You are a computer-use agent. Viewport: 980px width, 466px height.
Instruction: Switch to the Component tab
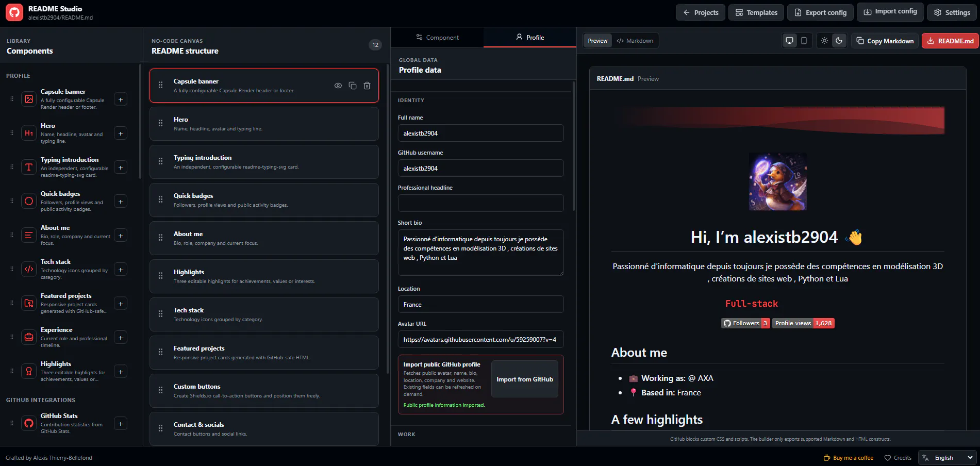437,38
